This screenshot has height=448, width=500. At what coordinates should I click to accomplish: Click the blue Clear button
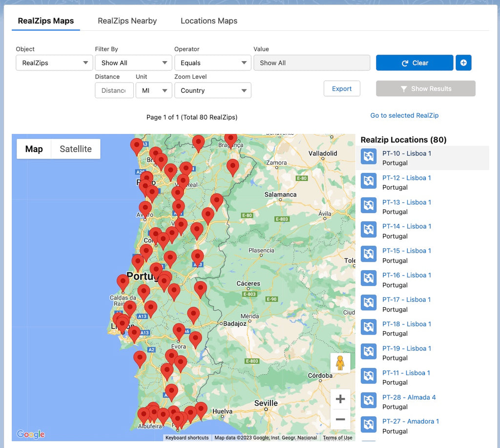click(x=414, y=63)
